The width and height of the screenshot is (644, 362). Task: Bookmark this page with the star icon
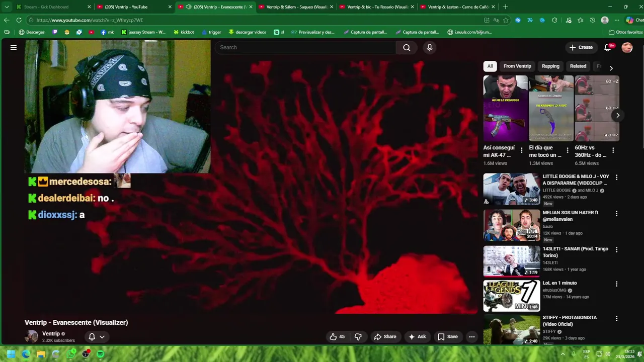(x=506, y=20)
